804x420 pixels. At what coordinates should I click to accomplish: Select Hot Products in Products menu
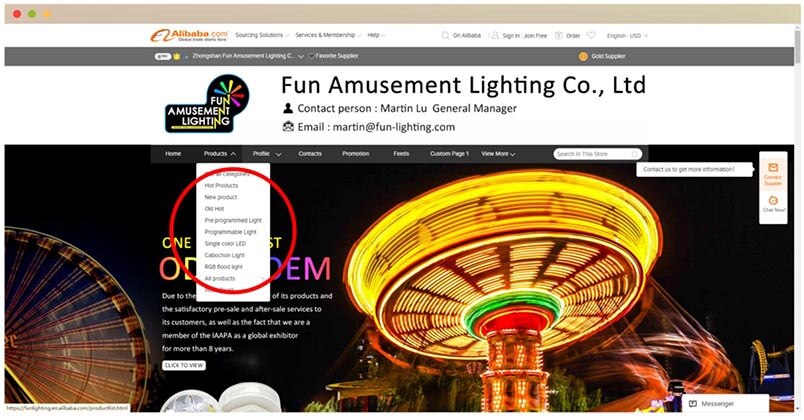[x=221, y=186]
